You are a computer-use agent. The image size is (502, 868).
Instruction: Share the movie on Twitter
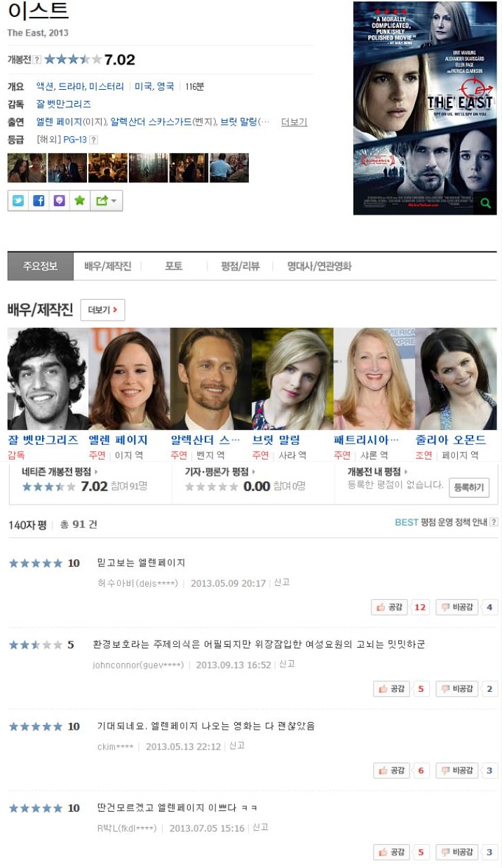pos(18,201)
